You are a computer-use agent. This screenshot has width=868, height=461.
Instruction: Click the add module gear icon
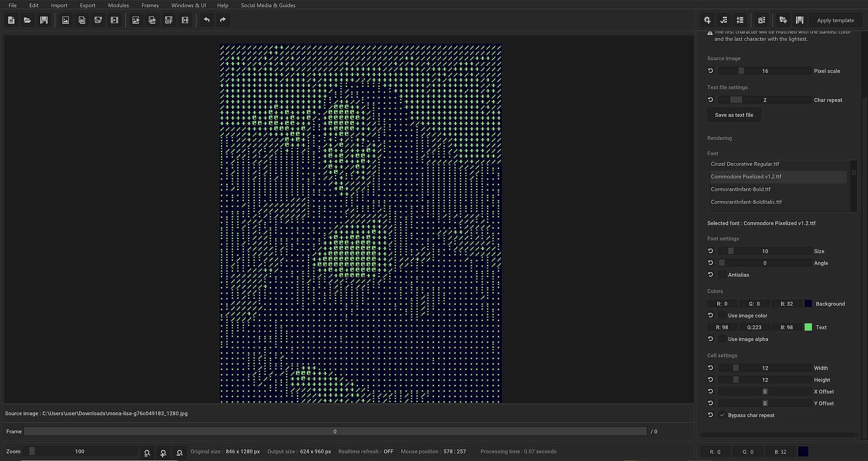[707, 20]
